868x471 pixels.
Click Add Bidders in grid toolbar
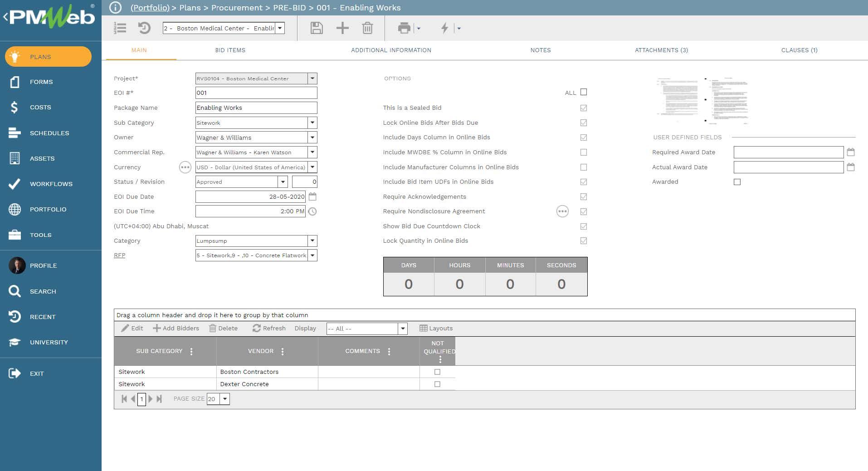[176, 328]
